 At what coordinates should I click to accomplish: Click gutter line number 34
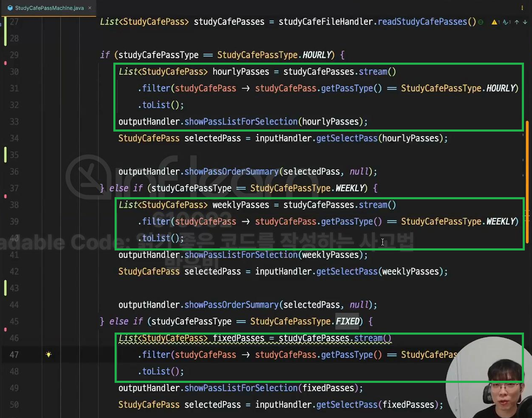click(14, 138)
